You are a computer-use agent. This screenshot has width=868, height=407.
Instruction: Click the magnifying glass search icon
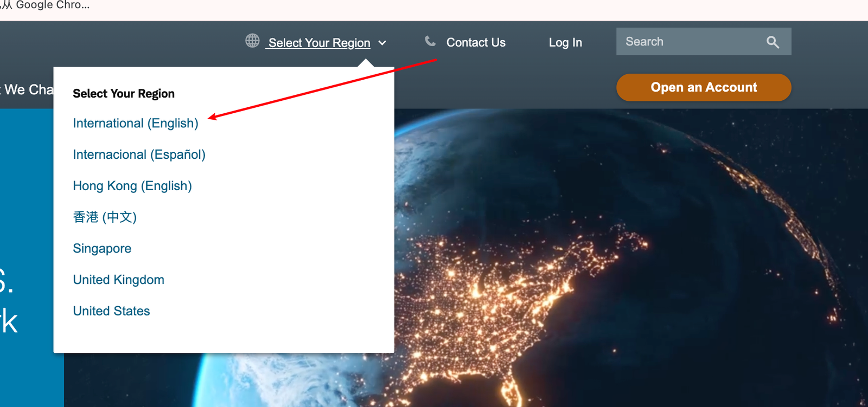tap(773, 42)
